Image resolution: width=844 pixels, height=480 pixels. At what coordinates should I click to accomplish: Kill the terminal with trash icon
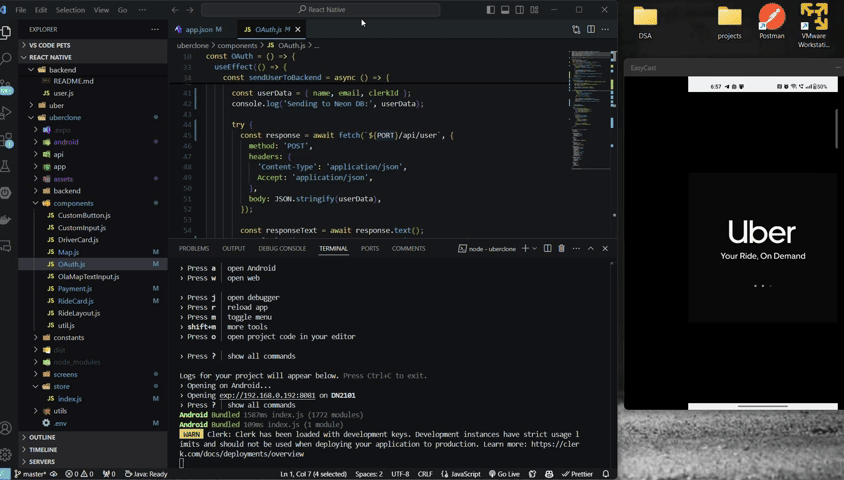(x=561, y=248)
